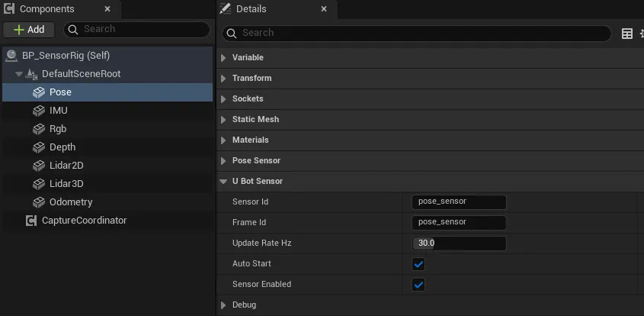Switch to the Details tab
This screenshot has width=644, height=316.
click(x=276, y=9)
